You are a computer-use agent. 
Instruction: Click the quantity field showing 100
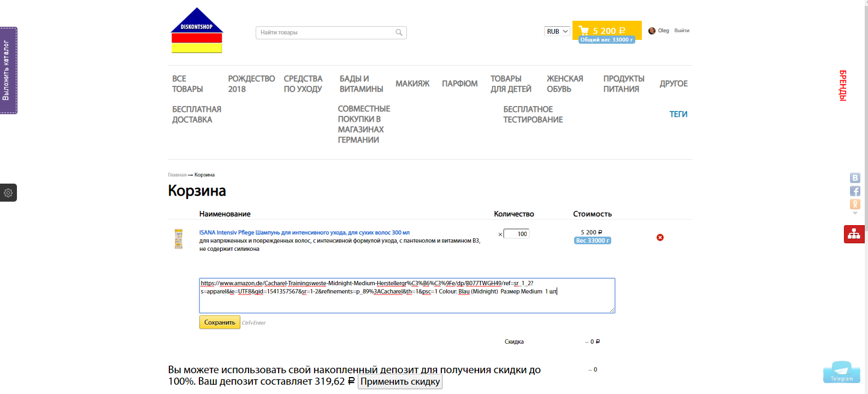(x=516, y=234)
